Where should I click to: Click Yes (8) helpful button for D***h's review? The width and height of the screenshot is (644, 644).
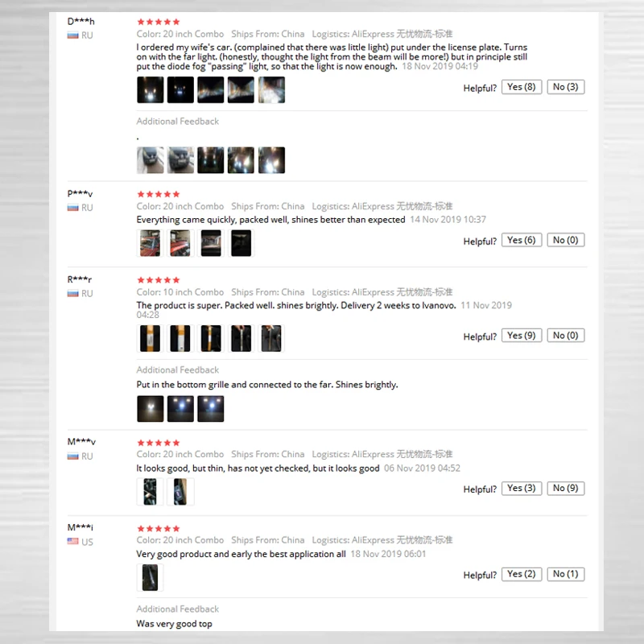pos(521,87)
